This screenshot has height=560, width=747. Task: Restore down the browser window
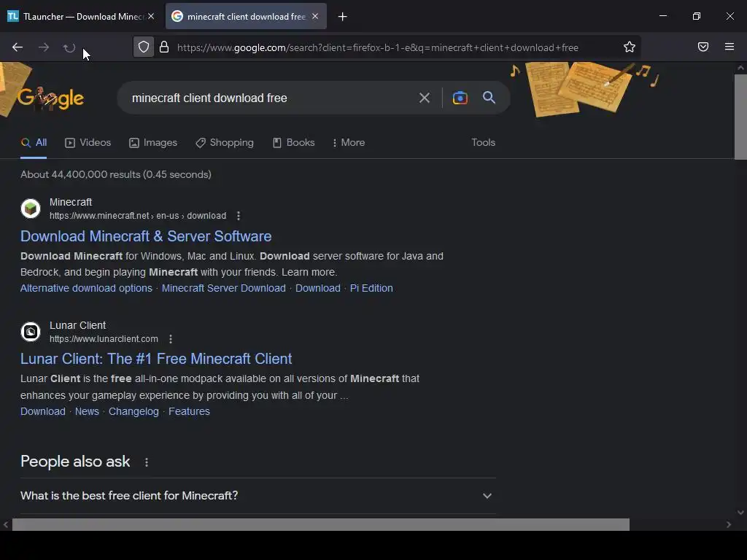tap(697, 16)
